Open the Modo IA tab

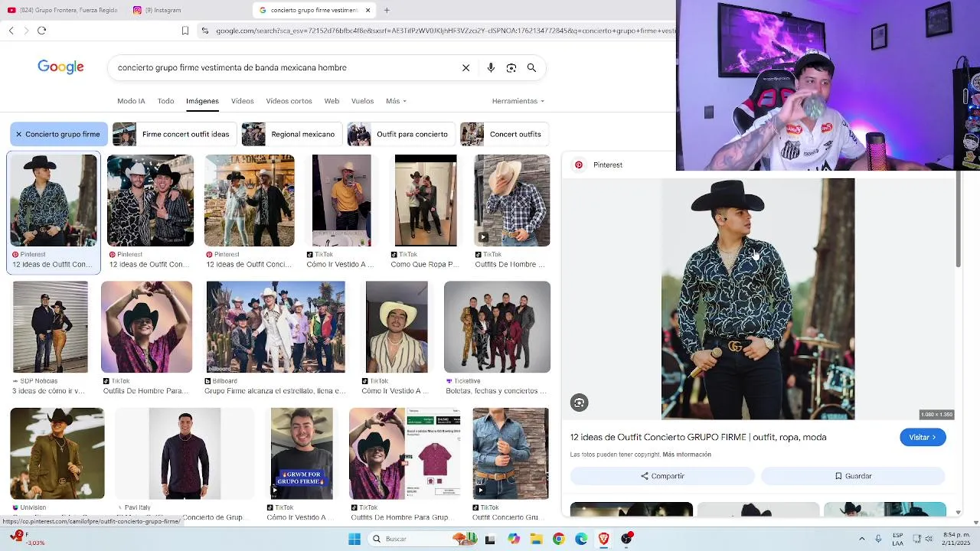(x=131, y=101)
